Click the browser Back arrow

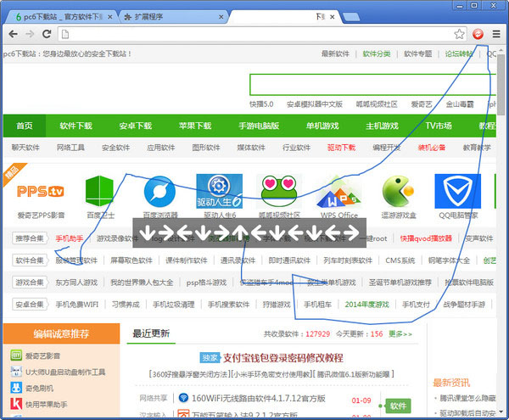click(13, 34)
